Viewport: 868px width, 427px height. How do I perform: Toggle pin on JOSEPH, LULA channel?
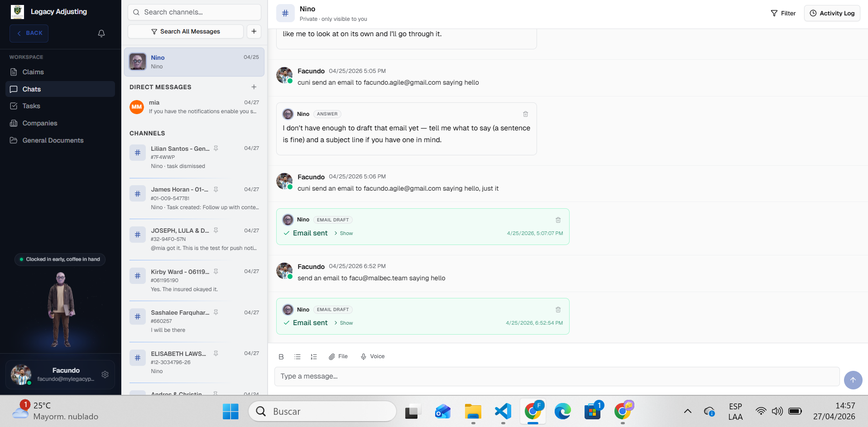pos(216,230)
